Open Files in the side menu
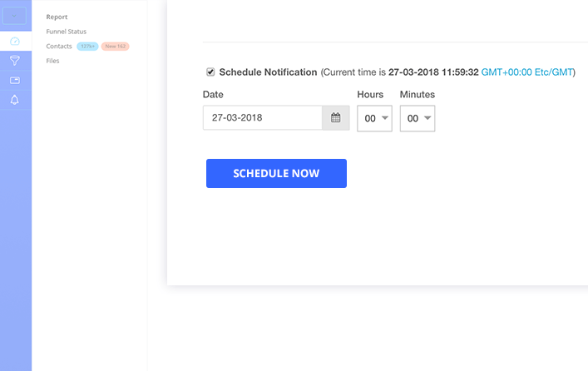The image size is (588, 371). (x=53, y=61)
